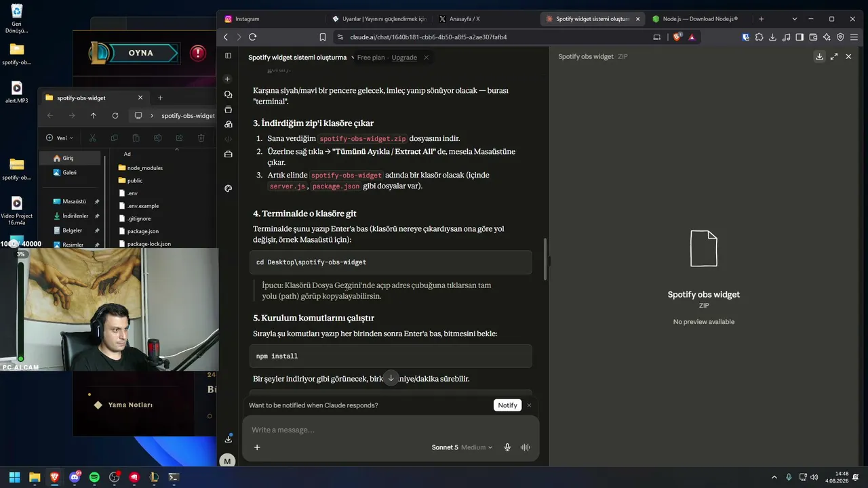Bookmark the current page

click(323, 37)
